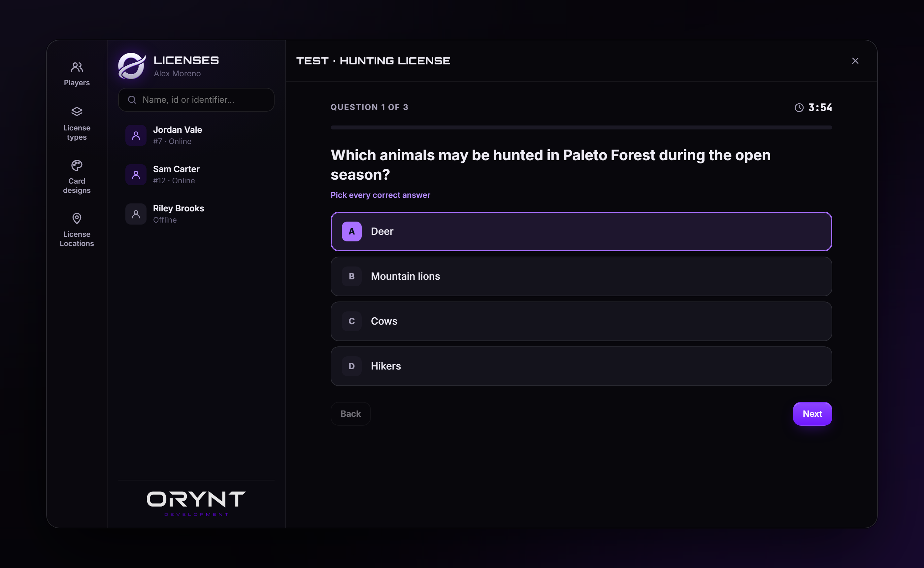The width and height of the screenshot is (924, 568).
Task: Focus the name or identifier search field
Action: (196, 99)
